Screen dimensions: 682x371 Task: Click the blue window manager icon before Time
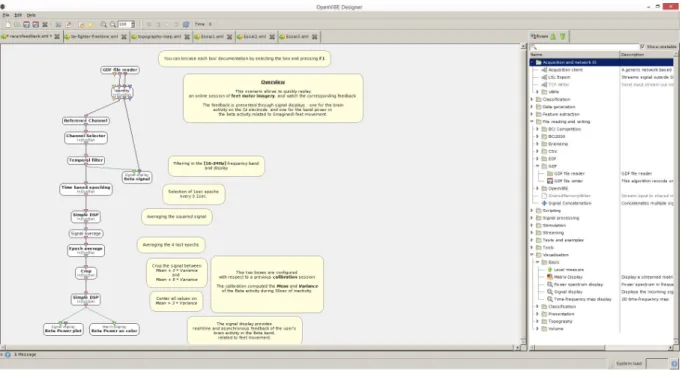tap(186, 24)
